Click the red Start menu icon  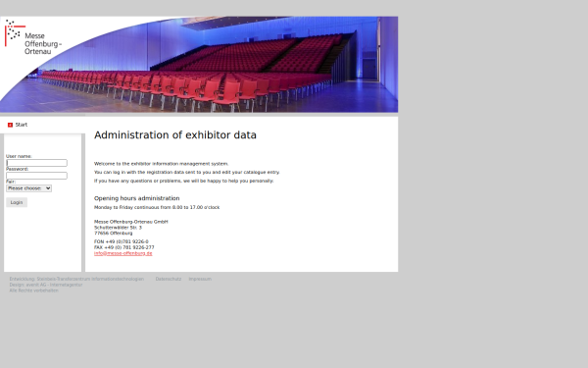(x=10, y=125)
